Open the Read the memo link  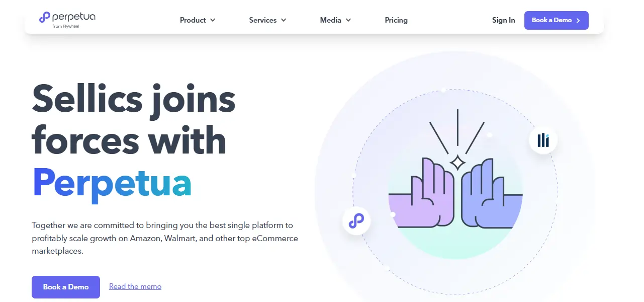(x=135, y=286)
